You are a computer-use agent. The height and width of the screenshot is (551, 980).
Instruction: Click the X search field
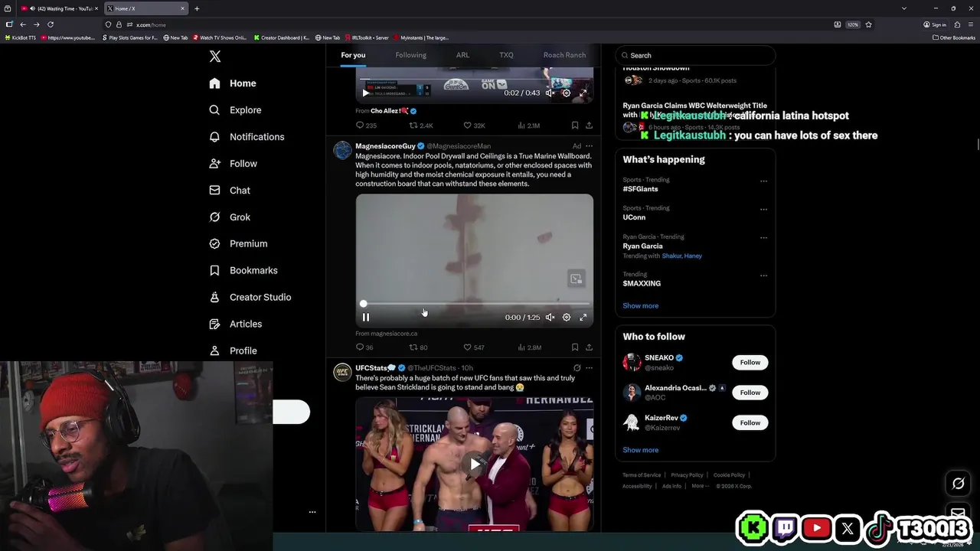[x=695, y=55]
